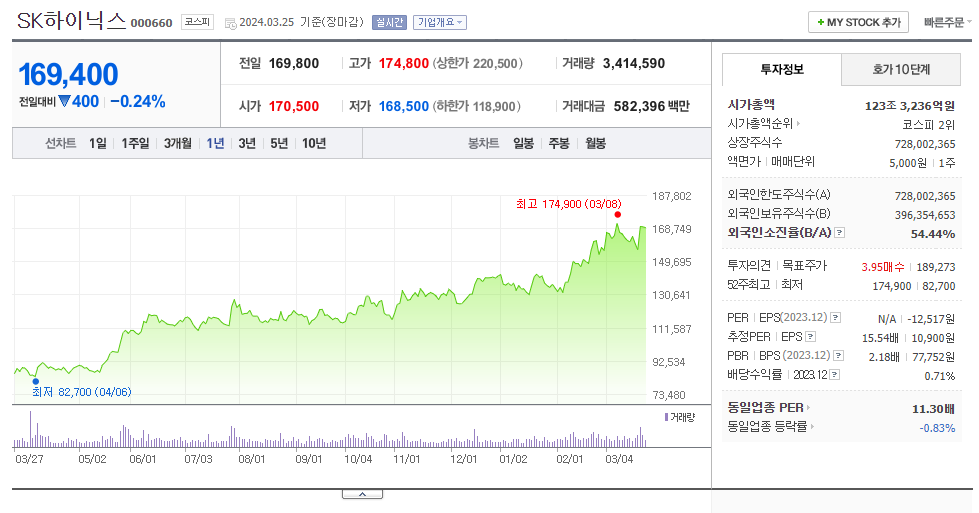Click the 저가 value 168,500
This screenshot has width=979, height=513.
(404, 107)
